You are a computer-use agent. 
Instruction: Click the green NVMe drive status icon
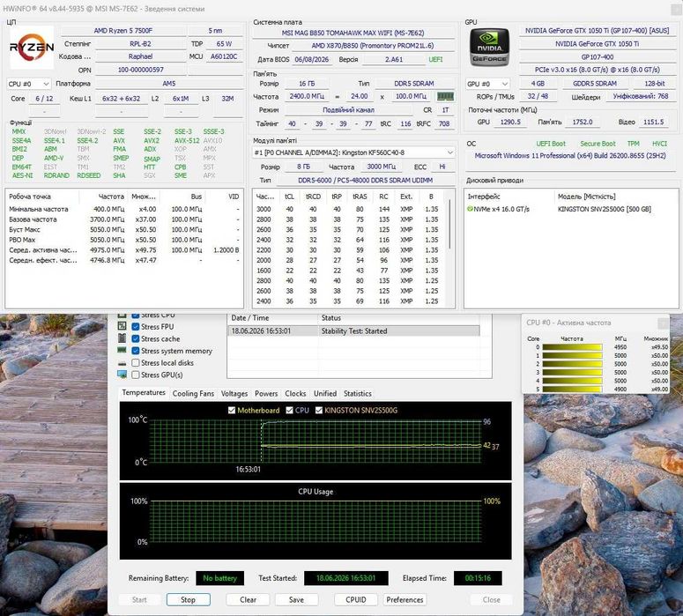(x=470, y=209)
